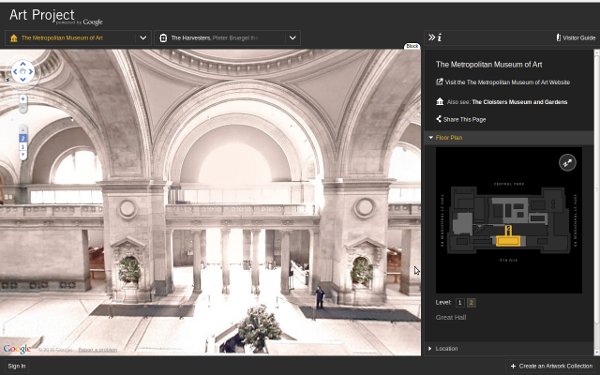Click The Harvesters, Pieter Bruegel selector text
Viewport: 600px width, 375px height.
(214, 38)
